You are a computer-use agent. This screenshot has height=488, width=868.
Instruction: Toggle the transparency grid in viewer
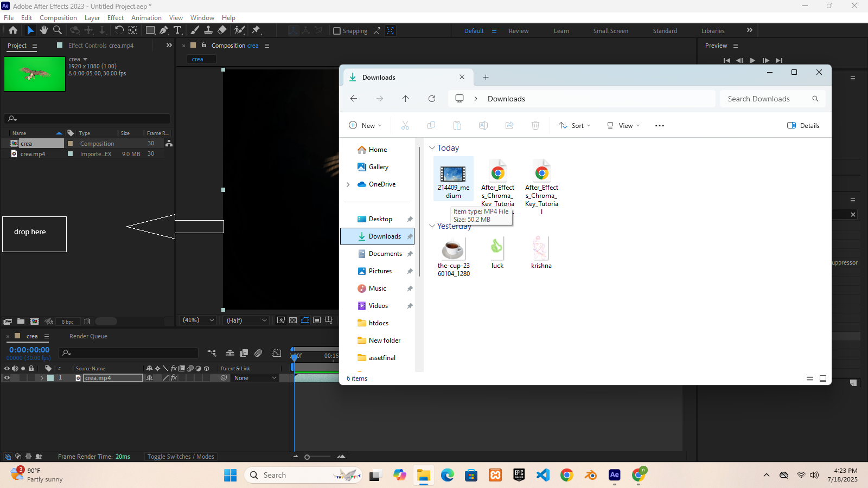[x=293, y=320]
